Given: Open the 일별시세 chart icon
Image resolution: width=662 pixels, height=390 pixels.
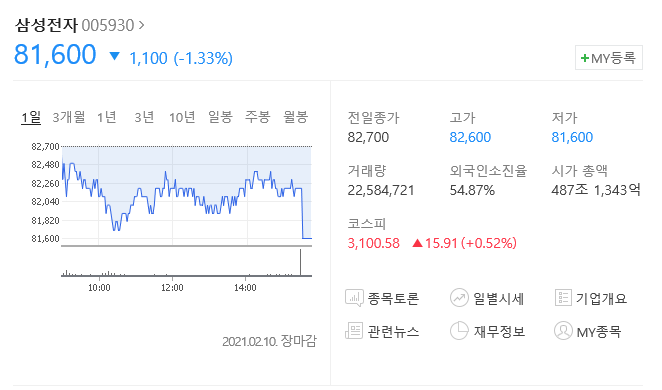Looking at the screenshot, I should click(459, 298).
